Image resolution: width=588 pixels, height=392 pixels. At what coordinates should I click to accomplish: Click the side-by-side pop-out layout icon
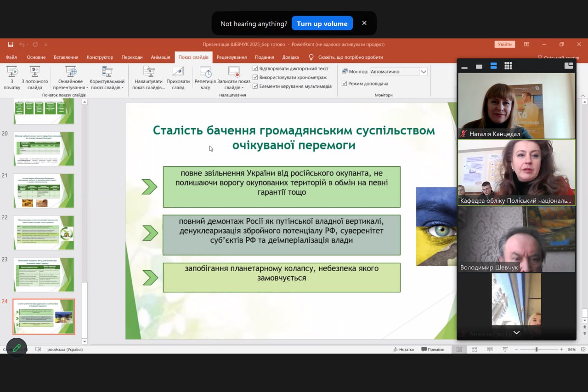click(569, 65)
